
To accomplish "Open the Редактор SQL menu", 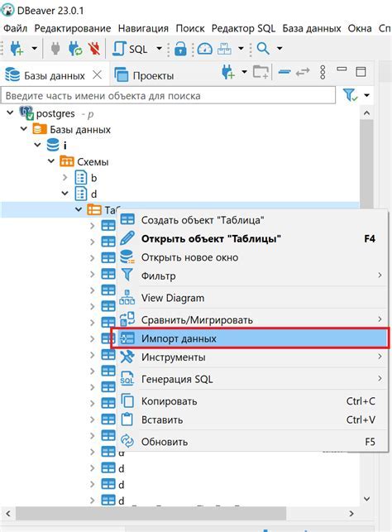I will [x=243, y=28].
